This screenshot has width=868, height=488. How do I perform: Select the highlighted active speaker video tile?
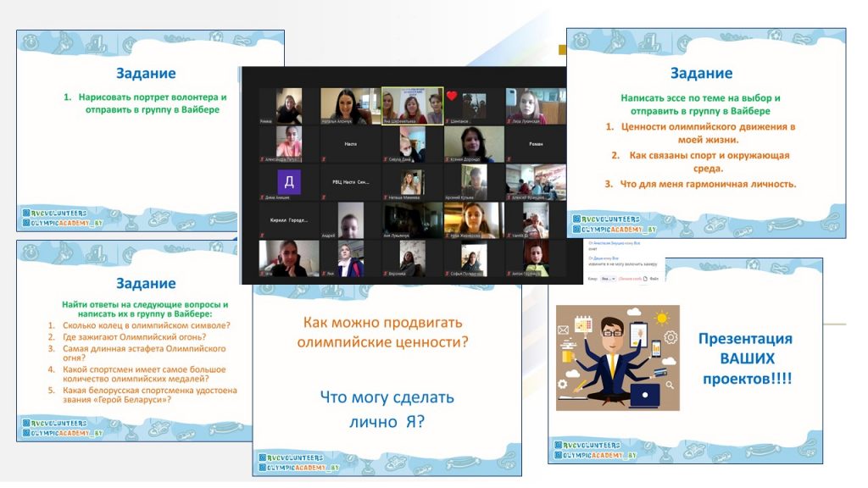point(411,105)
